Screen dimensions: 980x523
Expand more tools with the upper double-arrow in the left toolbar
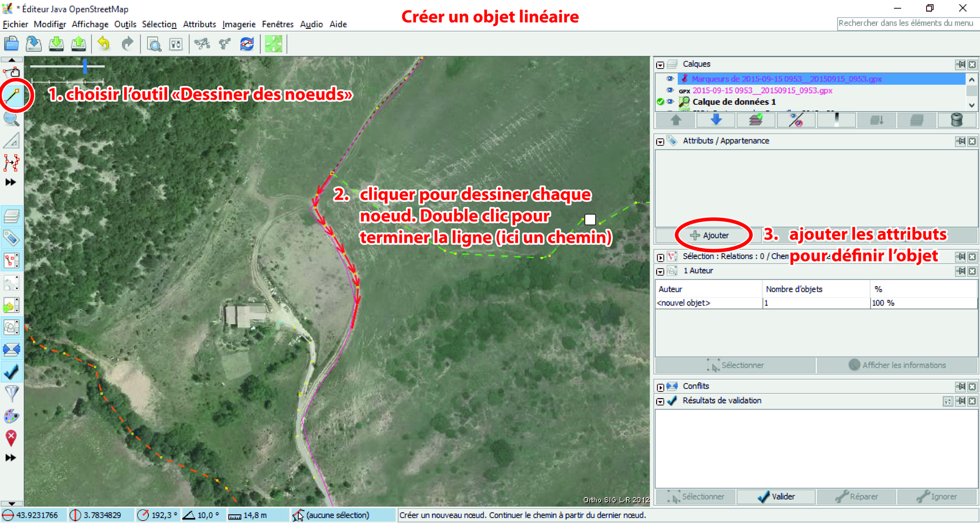[x=11, y=182]
